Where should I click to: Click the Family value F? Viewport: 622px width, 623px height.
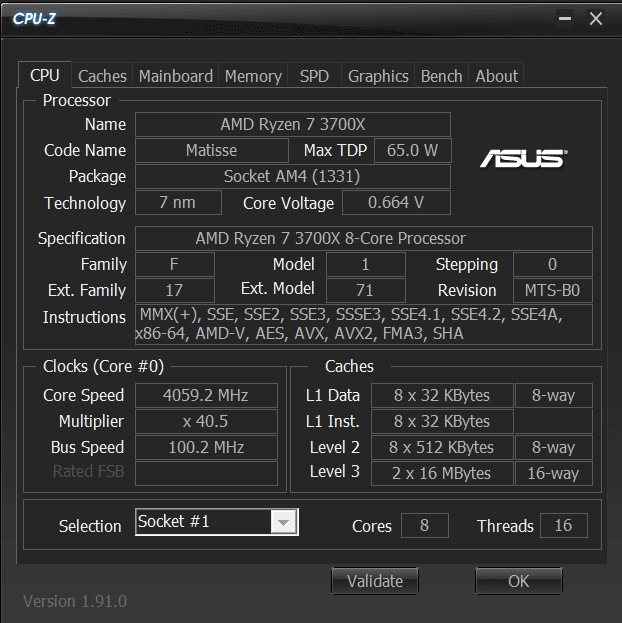click(175, 264)
